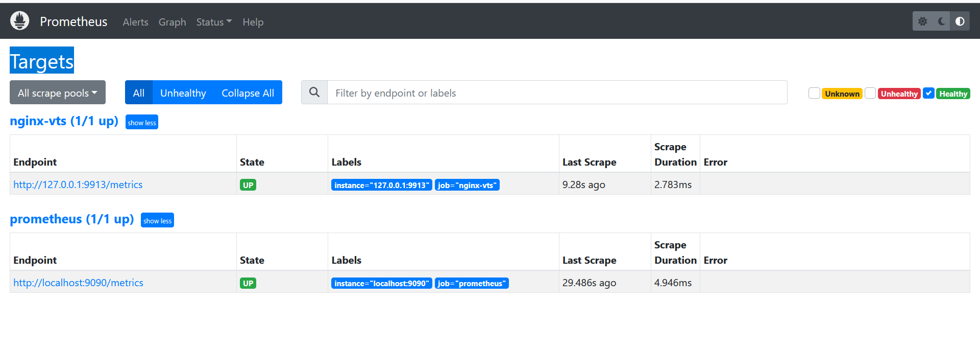Collapse prometheus pool with show less
This screenshot has height=347, width=980.
point(157,221)
